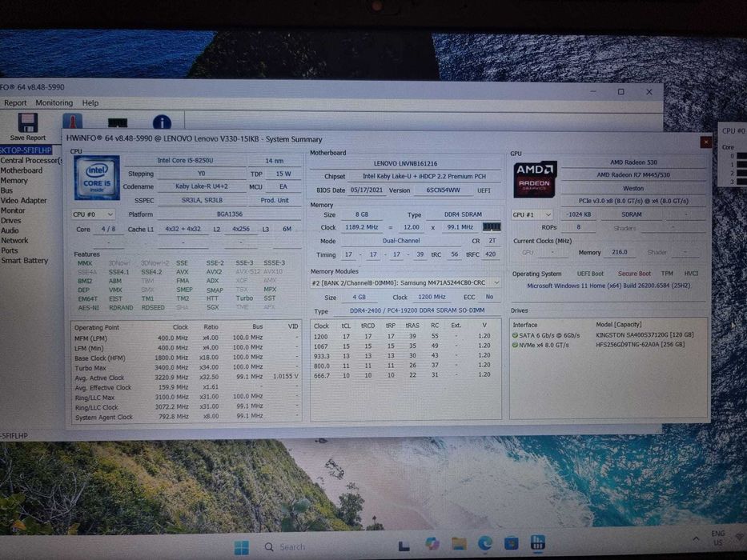Click the green SATA drive status icon
The height and width of the screenshot is (560, 747).
[x=515, y=335]
